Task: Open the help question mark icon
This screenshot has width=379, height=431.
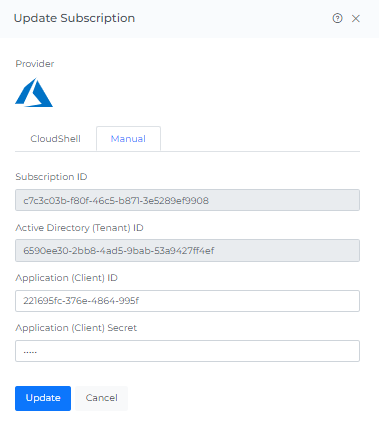Action: (x=337, y=18)
